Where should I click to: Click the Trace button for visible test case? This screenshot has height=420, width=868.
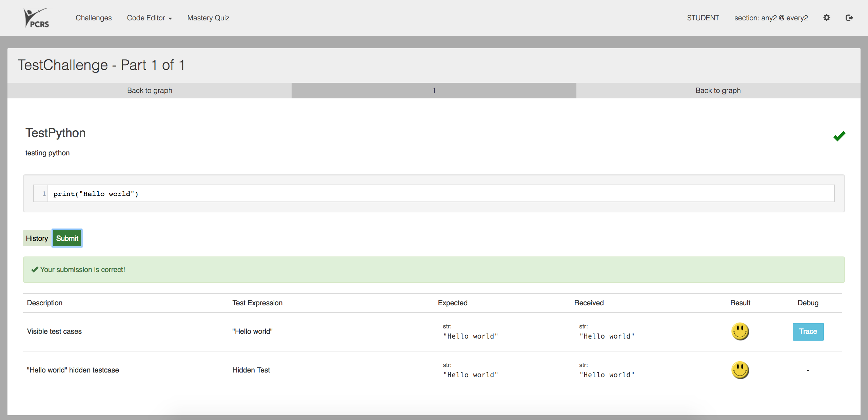coord(807,331)
